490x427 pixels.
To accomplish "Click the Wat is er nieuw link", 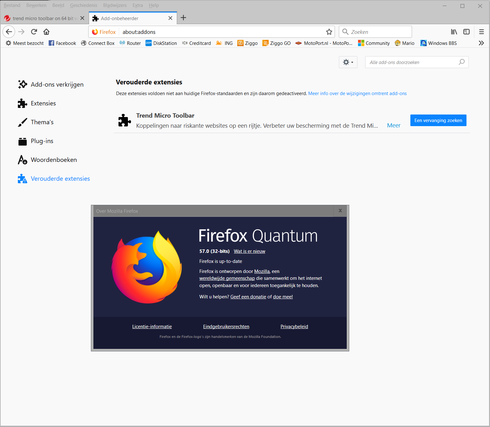I will [249, 251].
